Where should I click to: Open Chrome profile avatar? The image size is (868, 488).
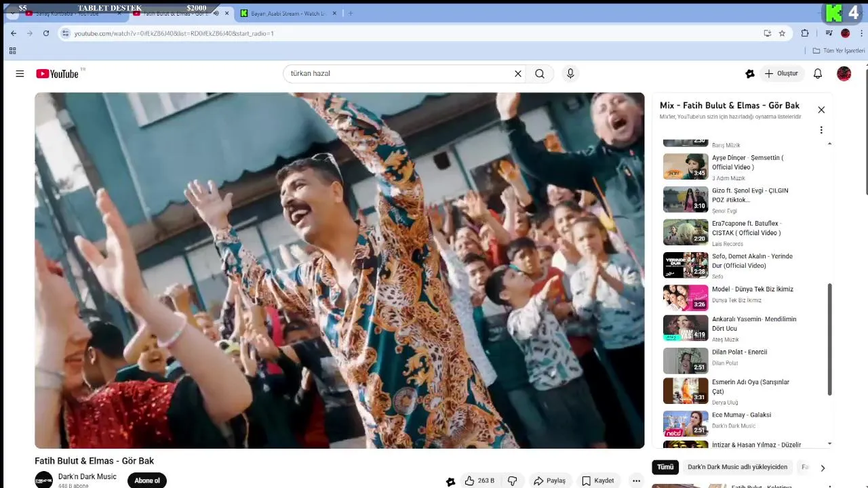pyautogui.click(x=846, y=33)
